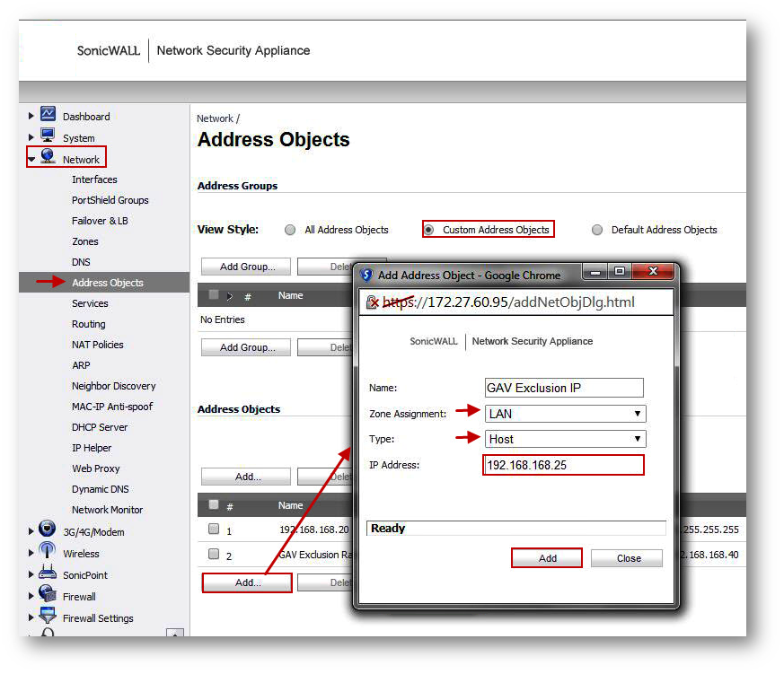The width and height of the screenshot is (784, 674).
Task: Expand the Firewall Settings section
Action: [31, 617]
